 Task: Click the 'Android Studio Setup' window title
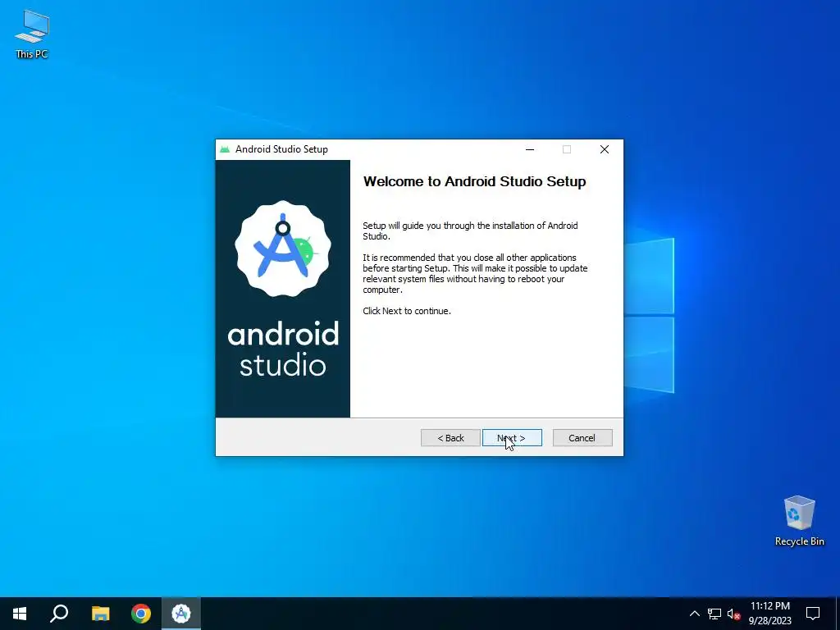pos(282,149)
